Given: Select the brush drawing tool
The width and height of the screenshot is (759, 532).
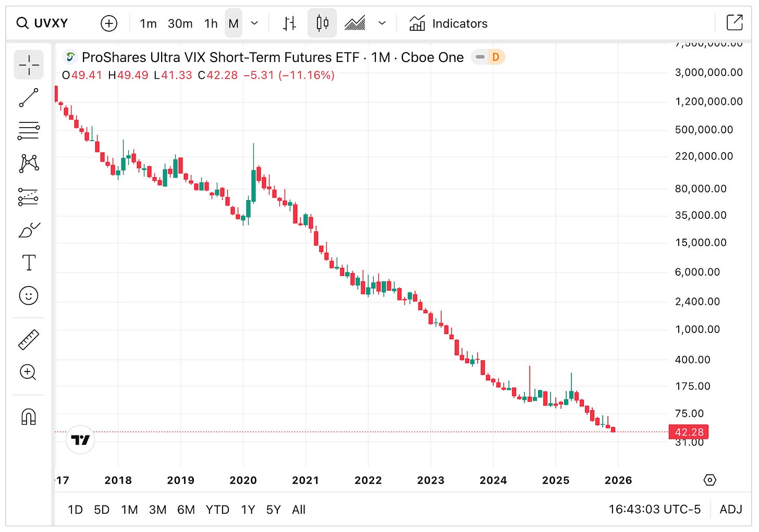Looking at the screenshot, I should tap(29, 230).
